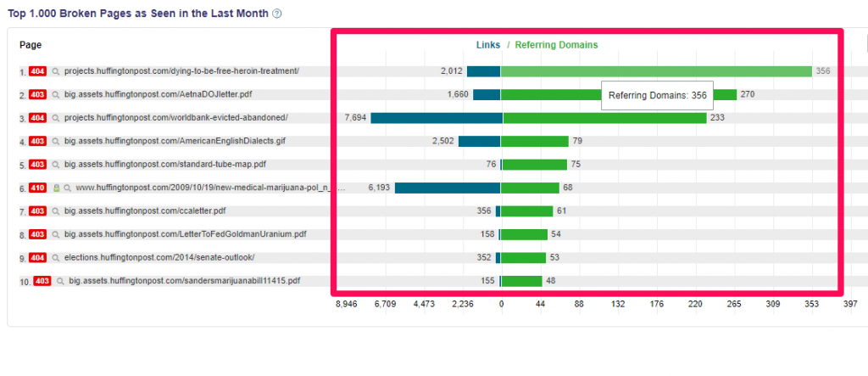Click the blue 2,012 links bar in row 1
The image size is (868, 376).
click(484, 71)
